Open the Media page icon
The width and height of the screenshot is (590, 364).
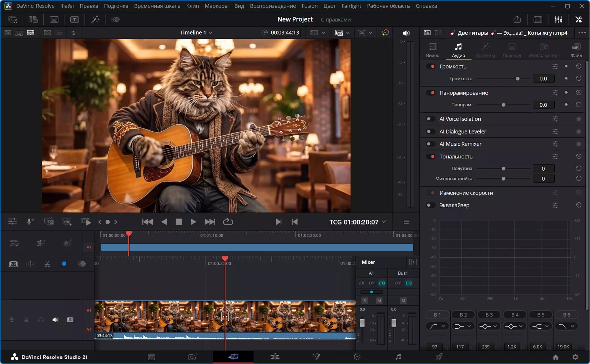pos(151,357)
